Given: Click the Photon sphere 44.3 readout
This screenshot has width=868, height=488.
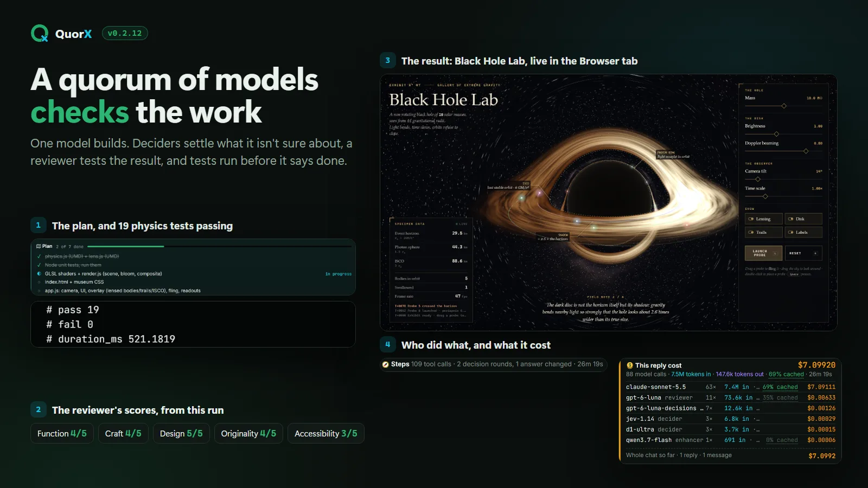Looking at the screenshot, I should tap(431, 249).
